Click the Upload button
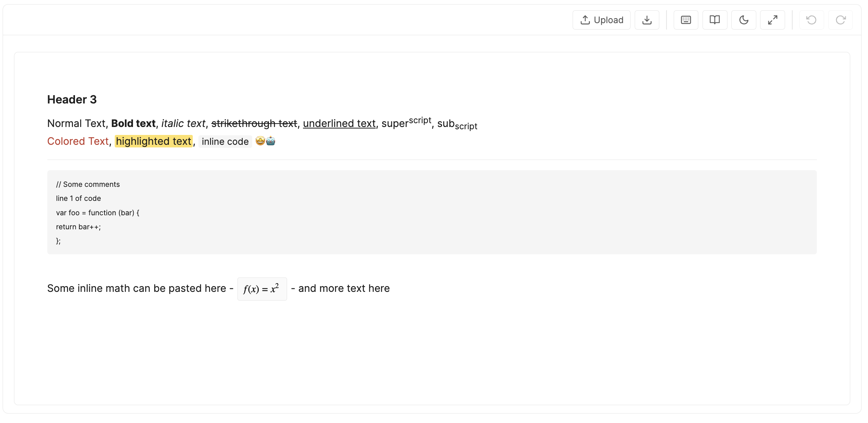This screenshot has width=868, height=423. [601, 20]
